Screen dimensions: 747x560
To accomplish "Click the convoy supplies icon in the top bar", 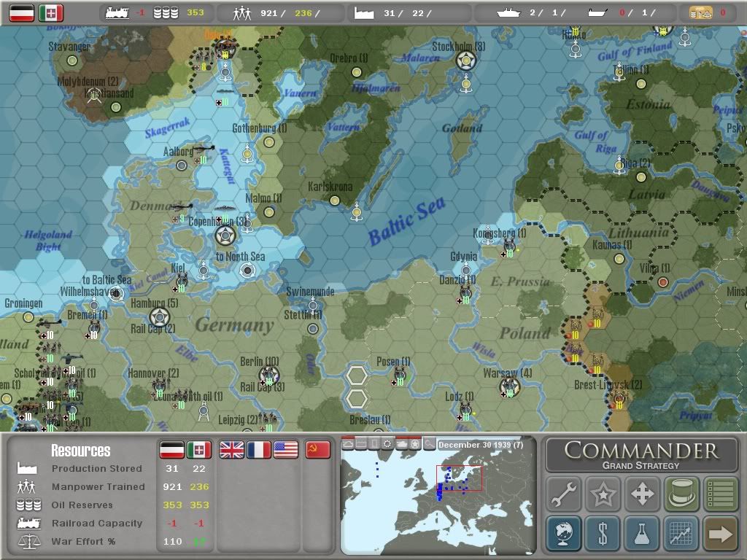I will [x=701, y=13].
